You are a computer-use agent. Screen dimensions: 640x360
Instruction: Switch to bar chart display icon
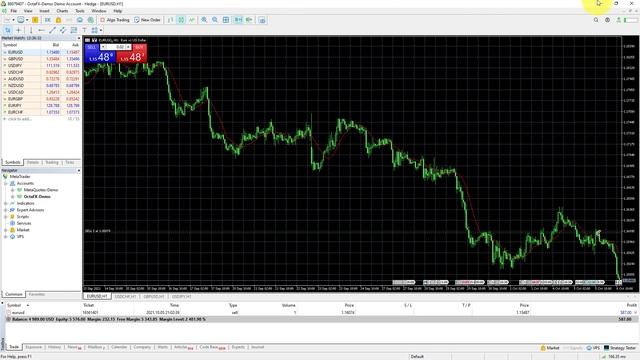171,20
